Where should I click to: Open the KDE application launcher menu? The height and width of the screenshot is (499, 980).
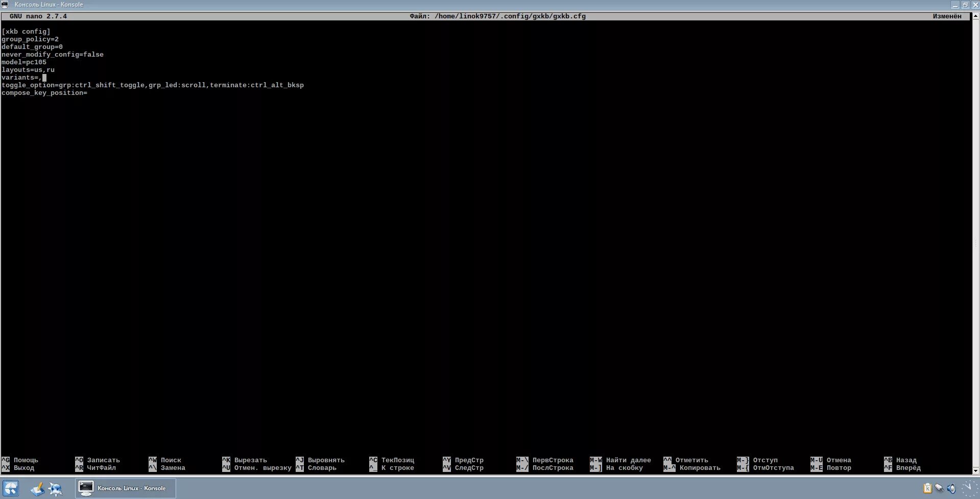point(11,488)
